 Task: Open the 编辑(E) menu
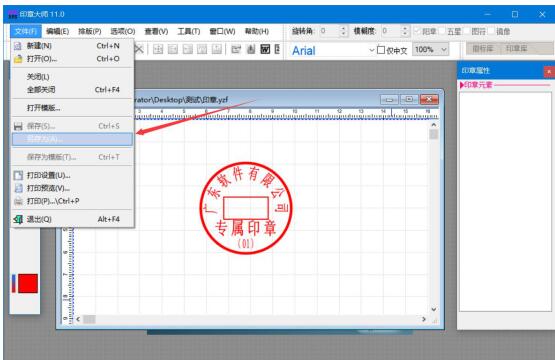tap(57, 31)
